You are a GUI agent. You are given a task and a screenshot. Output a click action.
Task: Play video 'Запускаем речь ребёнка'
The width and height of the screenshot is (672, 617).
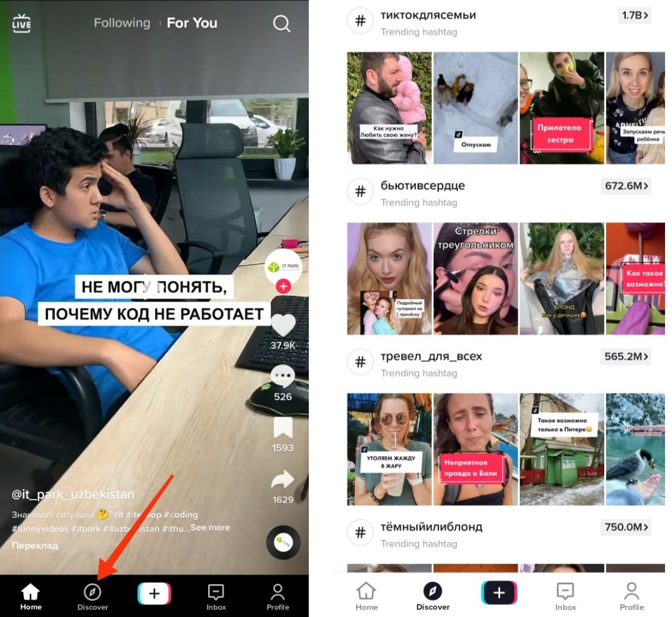635,108
